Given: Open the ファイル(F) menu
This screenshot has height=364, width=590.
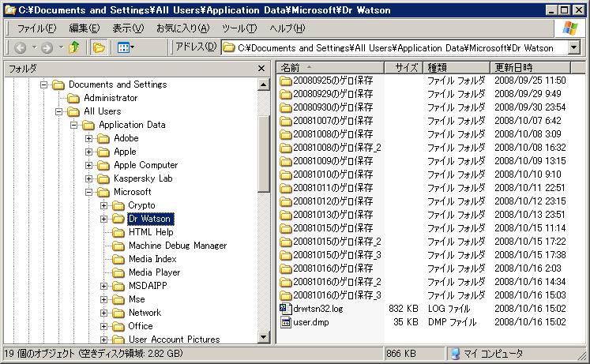Looking at the screenshot, I should (x=36, y=28).
